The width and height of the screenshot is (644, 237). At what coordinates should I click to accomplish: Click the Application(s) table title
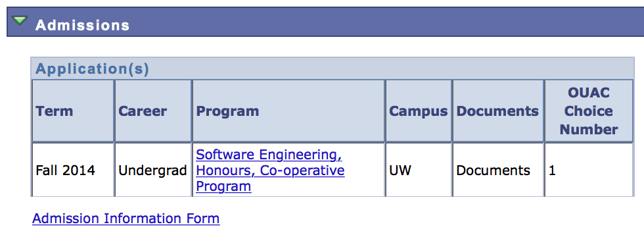coord(92,69)
